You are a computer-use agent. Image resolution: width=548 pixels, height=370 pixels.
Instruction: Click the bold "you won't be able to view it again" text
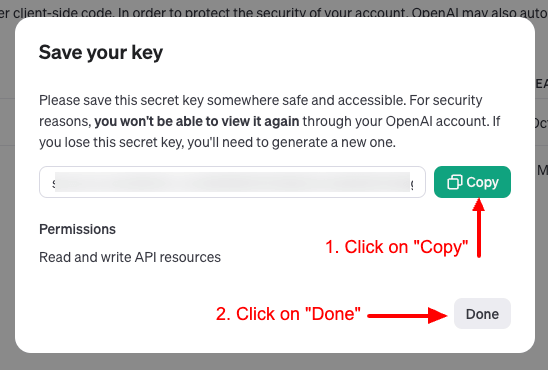coord(197,121)
